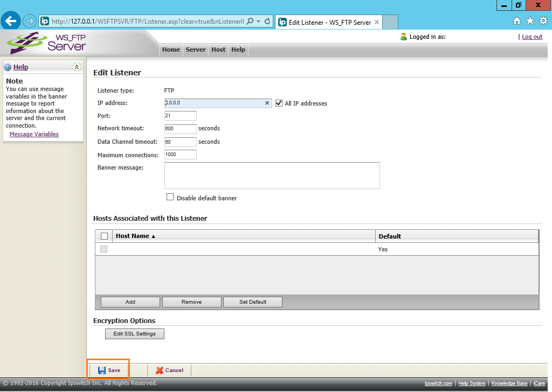This screenshot has height=392, width=552.
Task: Open the Message Variables link
Action: point(34,134)
